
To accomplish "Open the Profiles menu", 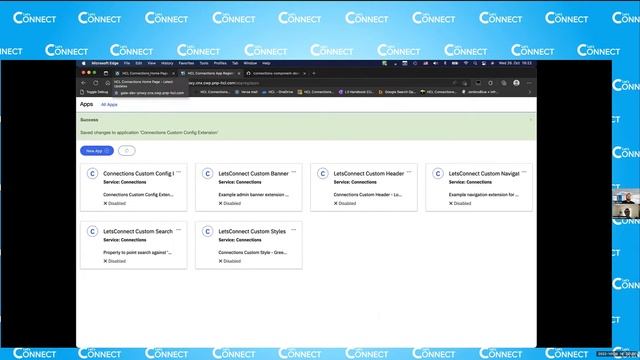I will [x=220, y=63].
